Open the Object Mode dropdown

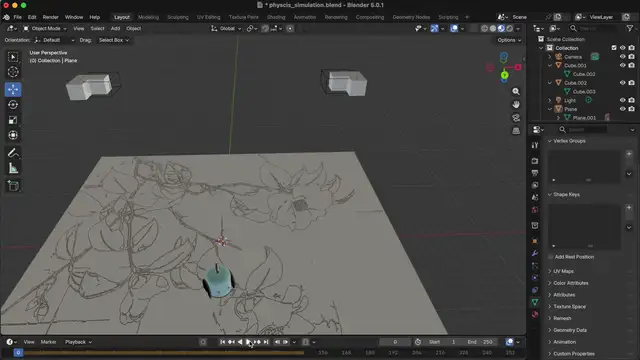[45, 29]
